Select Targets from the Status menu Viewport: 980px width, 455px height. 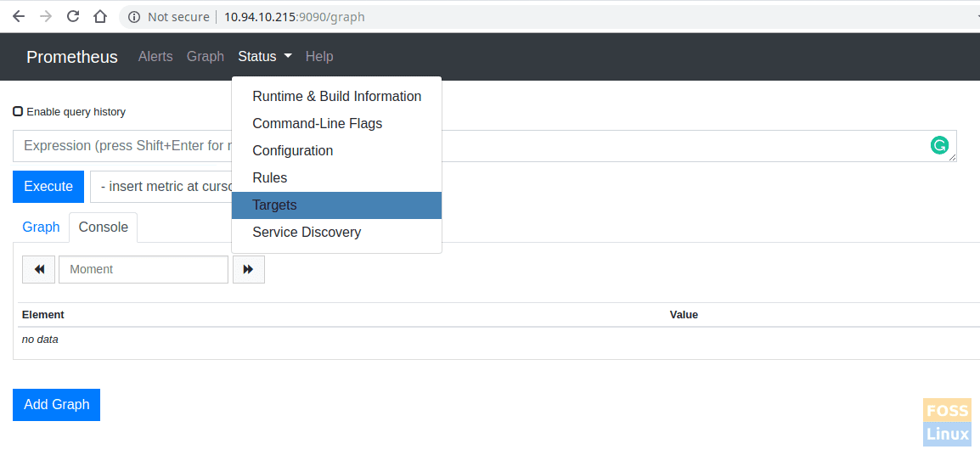tap(274, 205)
